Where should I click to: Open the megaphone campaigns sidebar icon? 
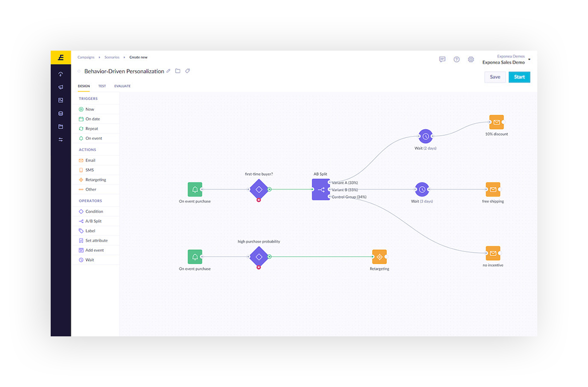point(61,87)
